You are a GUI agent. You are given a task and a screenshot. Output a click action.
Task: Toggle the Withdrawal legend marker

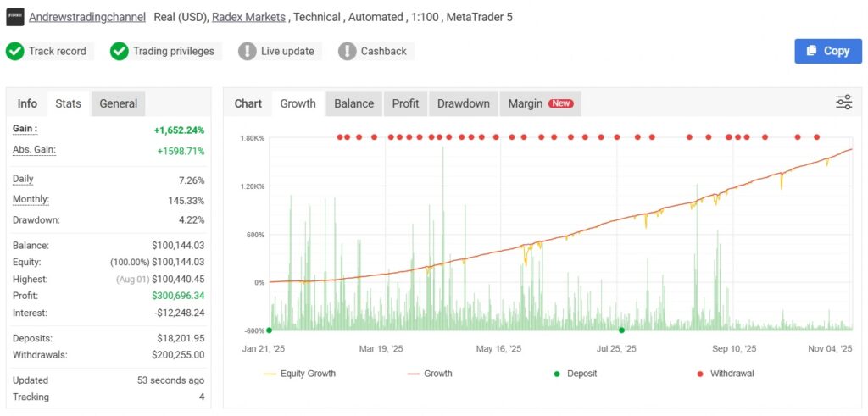726,374
